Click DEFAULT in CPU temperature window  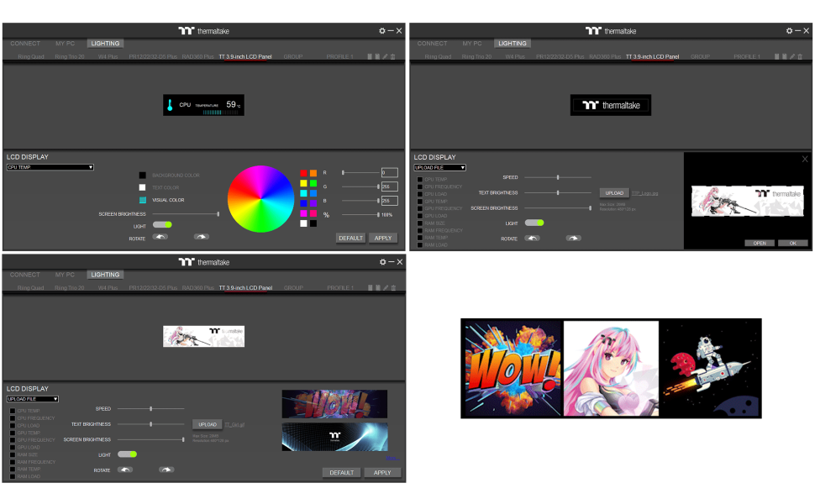click(351, 238)
